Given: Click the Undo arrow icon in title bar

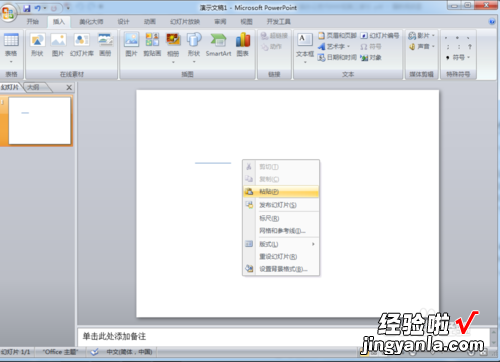Looking at the screenshot, I should 37,8.
